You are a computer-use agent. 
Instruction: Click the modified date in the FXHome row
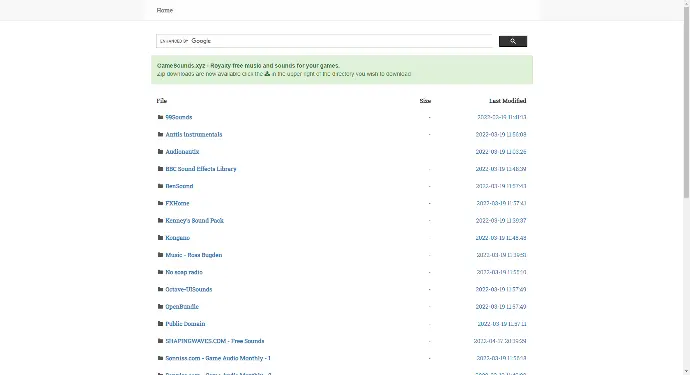tap(501, 203)
